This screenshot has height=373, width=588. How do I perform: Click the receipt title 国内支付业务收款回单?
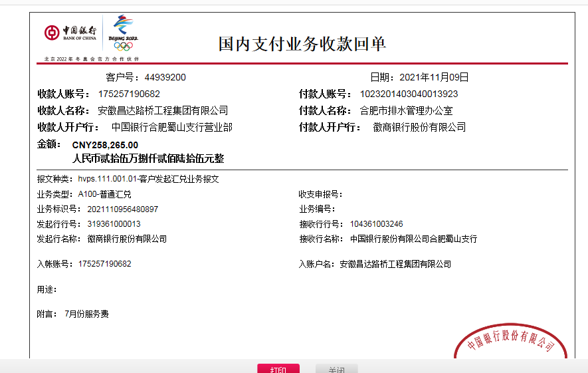tap(302, 44)
